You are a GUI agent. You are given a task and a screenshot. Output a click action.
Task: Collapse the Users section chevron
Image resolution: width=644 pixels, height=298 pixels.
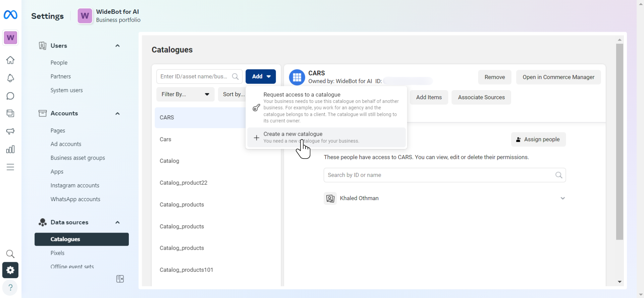tap(118, 46)
